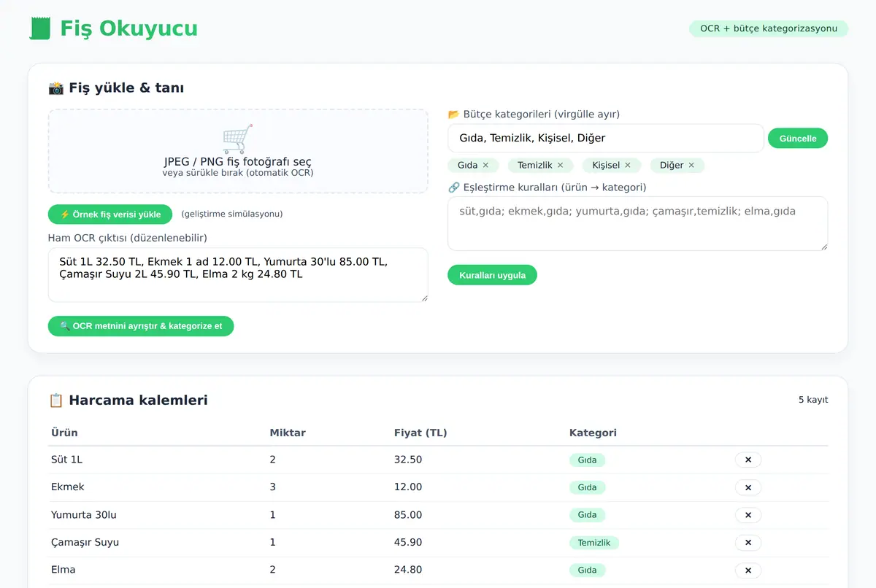Load sample data with Örnek fiş verisi yükle
Screen dimensions: 876x588
coord(110,214)
